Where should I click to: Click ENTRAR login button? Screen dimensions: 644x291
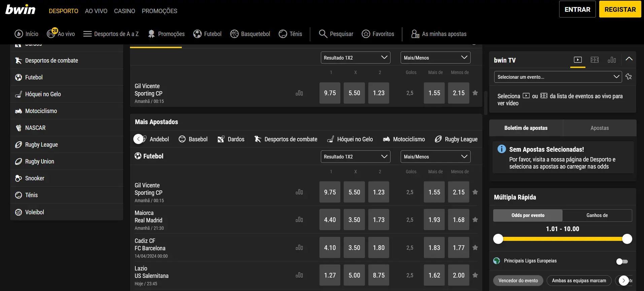pyautogui.click(x=577, y=9)
